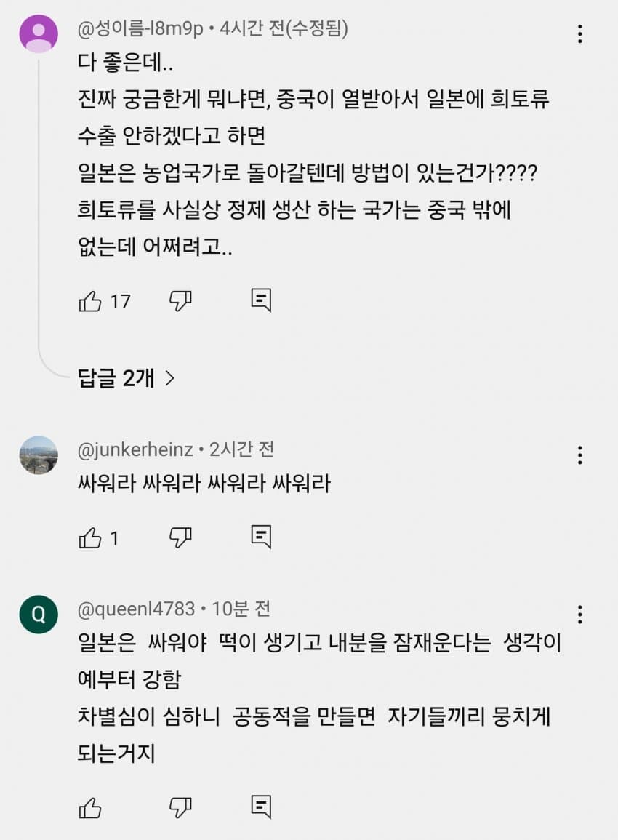Click the chevron next to 답글 2개
This screenshot has height=840, width=618.
(170, 378)
